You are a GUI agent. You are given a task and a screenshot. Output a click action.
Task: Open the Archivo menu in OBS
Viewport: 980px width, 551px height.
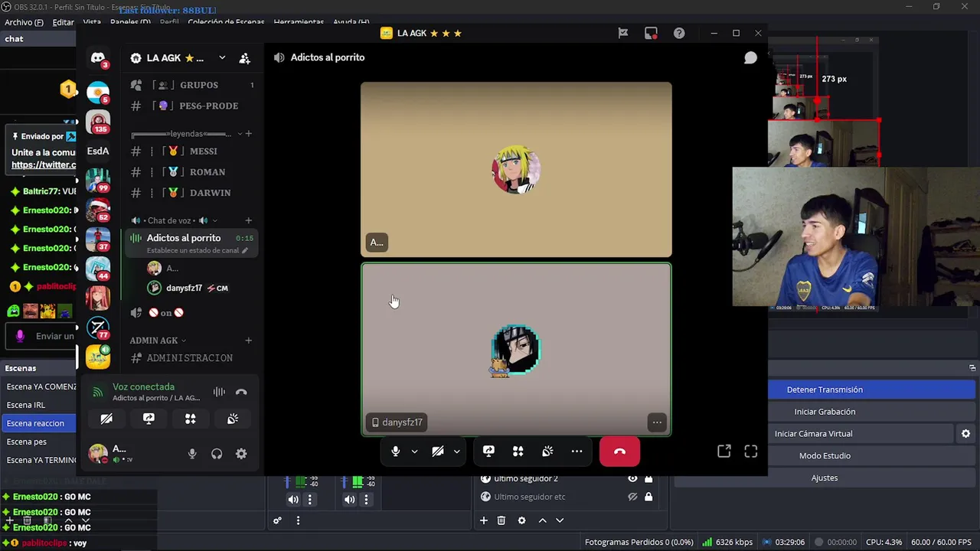coord(24,22)
